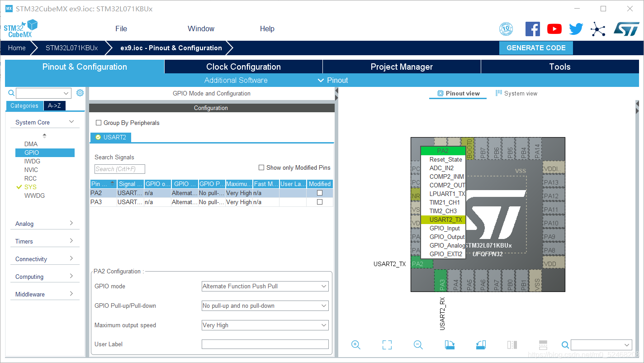This screenshot has height=363, width=644.
Task: Open the Window menu
Action: coord(201,29)
